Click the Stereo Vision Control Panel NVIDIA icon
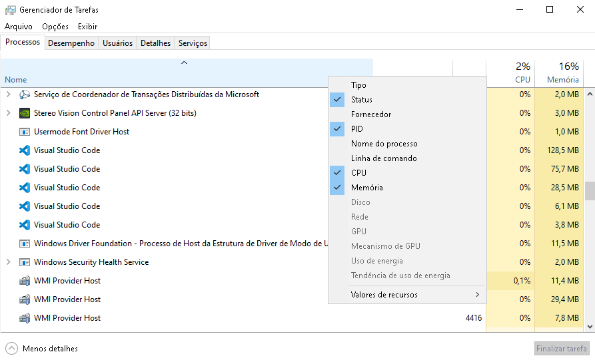 [x=25, y=113]
